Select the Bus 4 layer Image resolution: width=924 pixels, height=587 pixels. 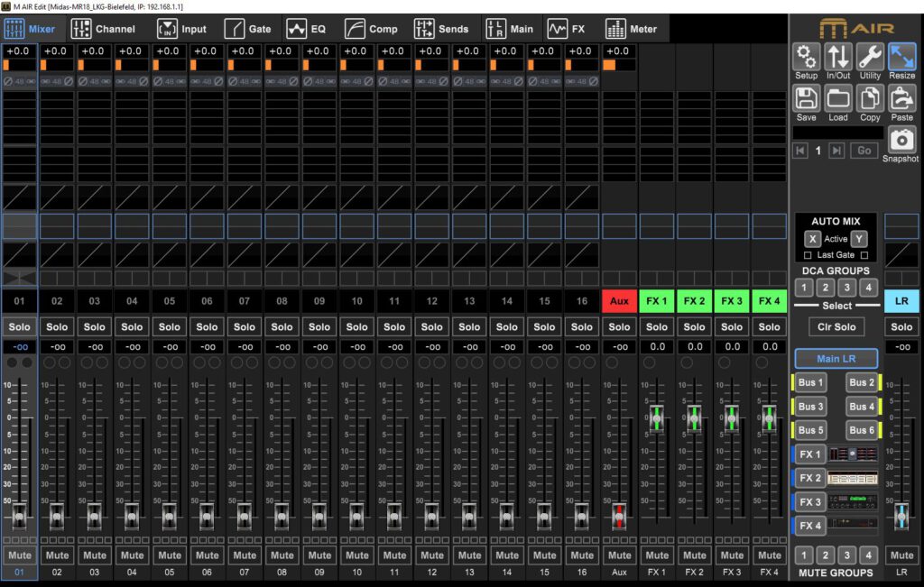tap(862, 407)
